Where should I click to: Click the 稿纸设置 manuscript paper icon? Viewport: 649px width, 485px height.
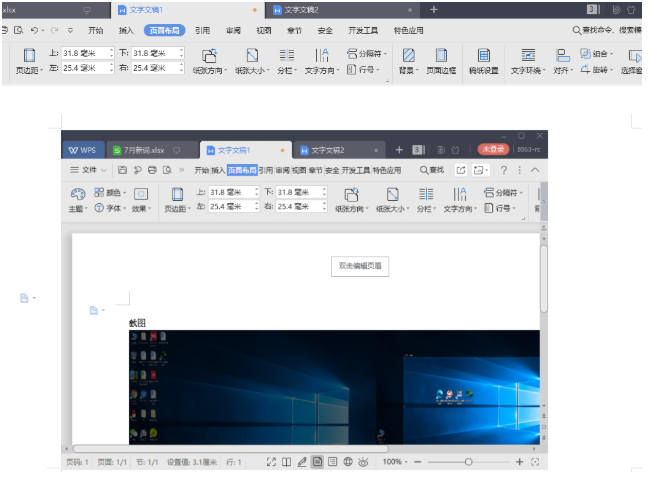pos(484,56)
